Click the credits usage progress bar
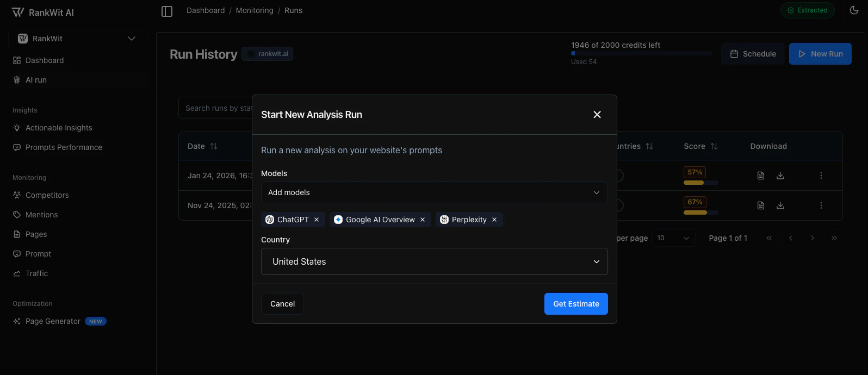Viewport: 868px width, 375px height. [x=642, y=53]
